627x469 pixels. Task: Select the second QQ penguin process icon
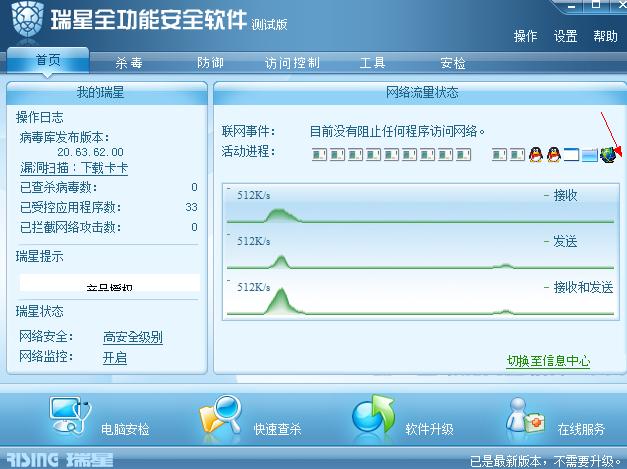pyautogui.click(x=554, y=154)
